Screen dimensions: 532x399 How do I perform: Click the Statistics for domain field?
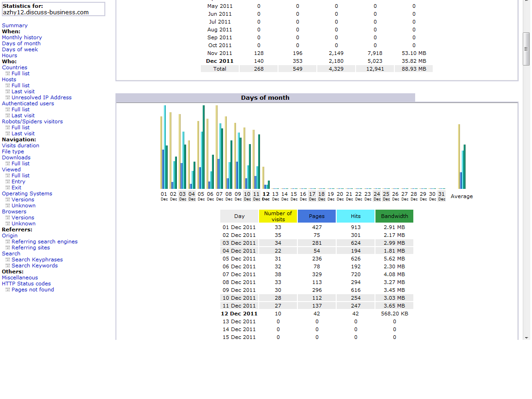click(53, 9)
